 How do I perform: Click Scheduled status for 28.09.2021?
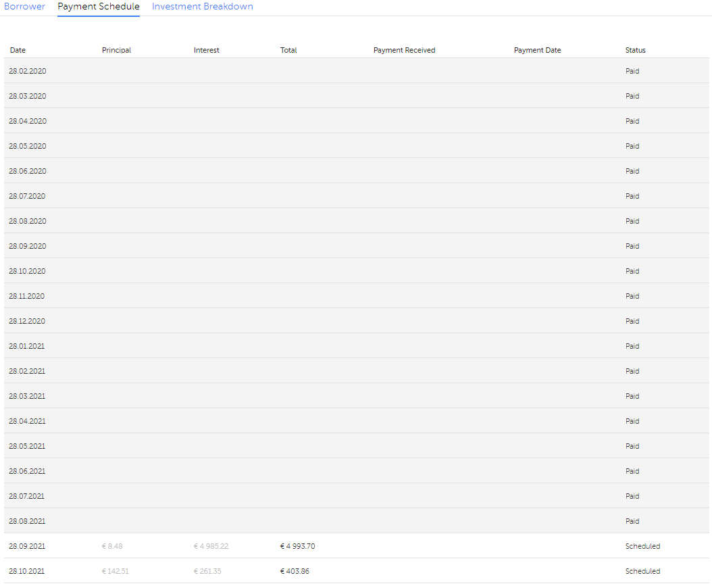point(642,546)
